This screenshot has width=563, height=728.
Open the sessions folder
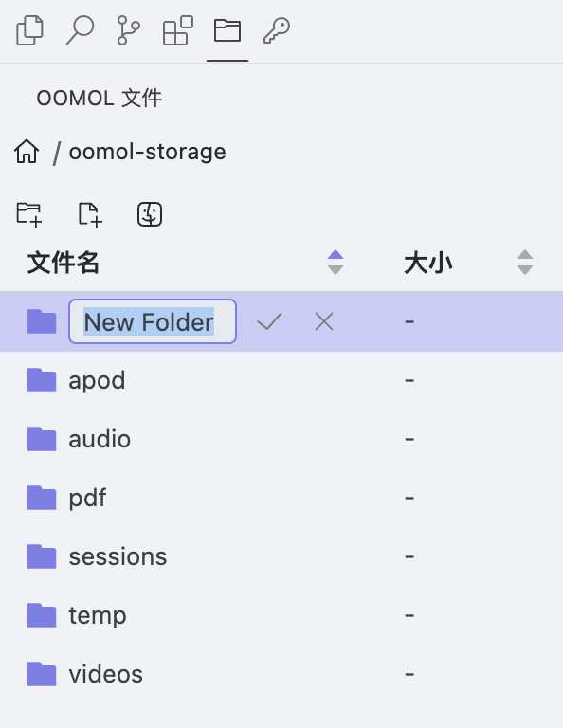click(281, 556)
